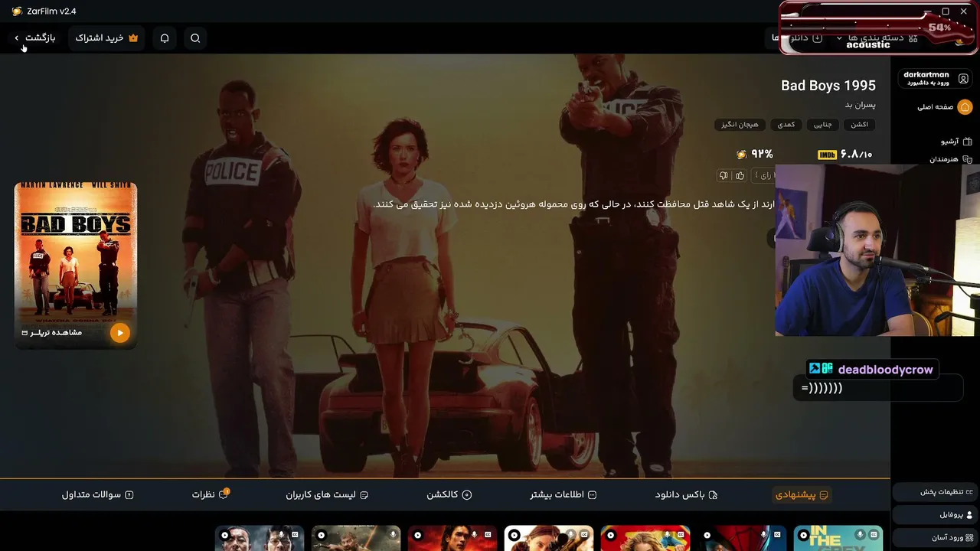This screenshot has width=980, height=551.
Task: Open the خرید اشتراک subscription purchase button
Action: click(106, 37)
